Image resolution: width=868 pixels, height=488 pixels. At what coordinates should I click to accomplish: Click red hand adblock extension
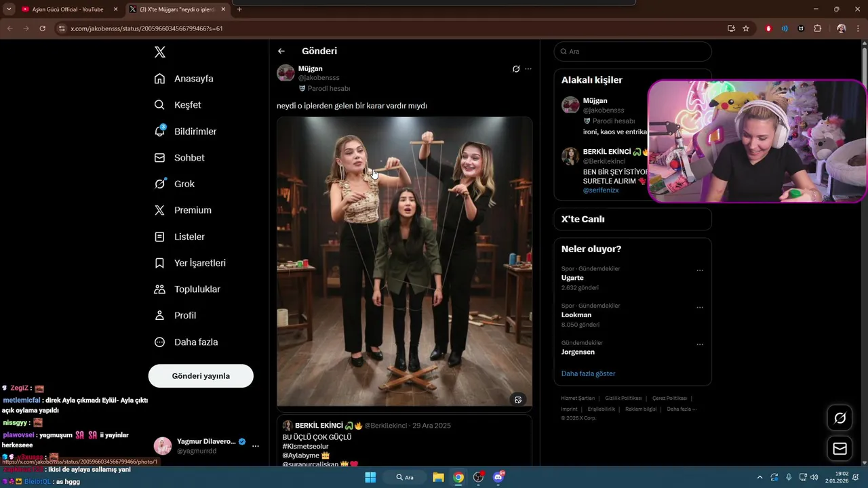click(768, 28)
